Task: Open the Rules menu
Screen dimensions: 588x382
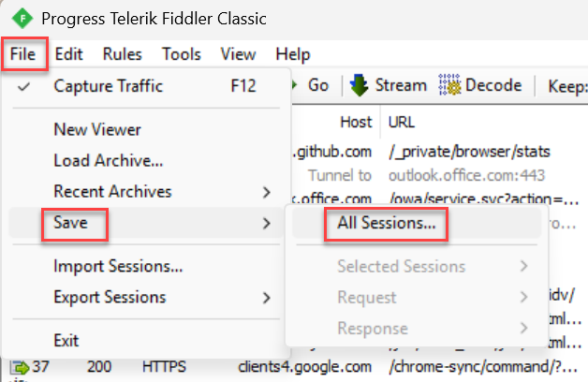Action: (123, 54)
